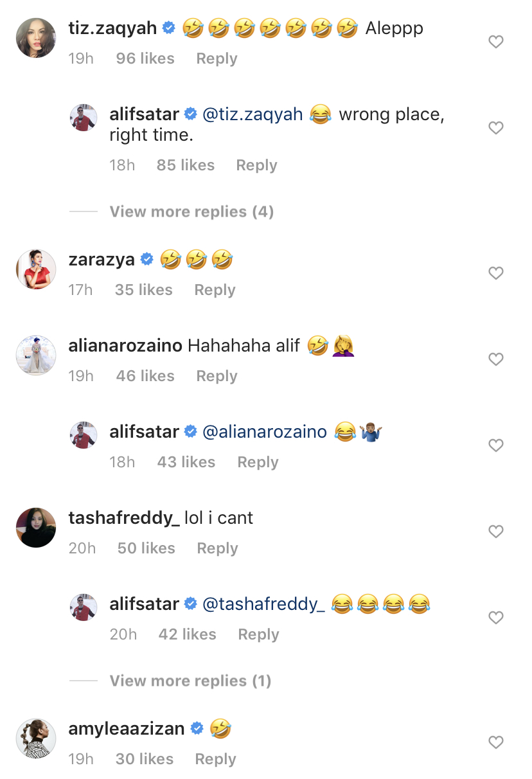Heart alianarozaino's Hahahaha alif comment
The image size is (532, 779).
(495, 359)
